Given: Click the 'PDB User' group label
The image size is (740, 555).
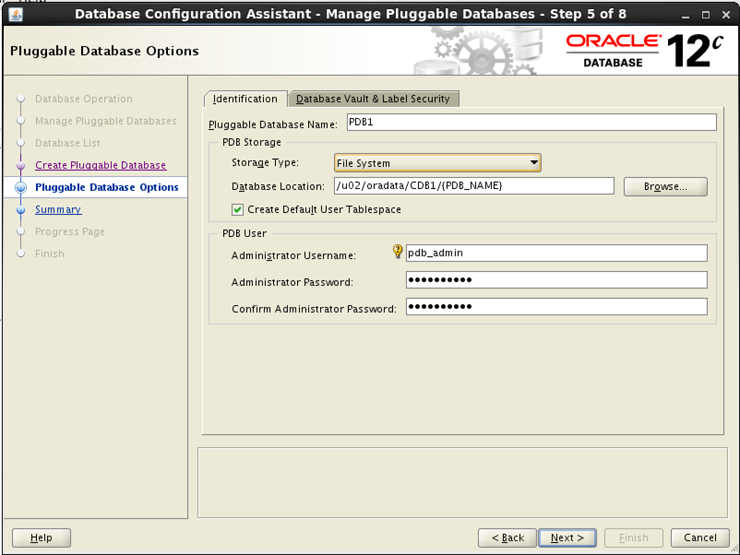Looking at the screenshot, I should point(244,233).
